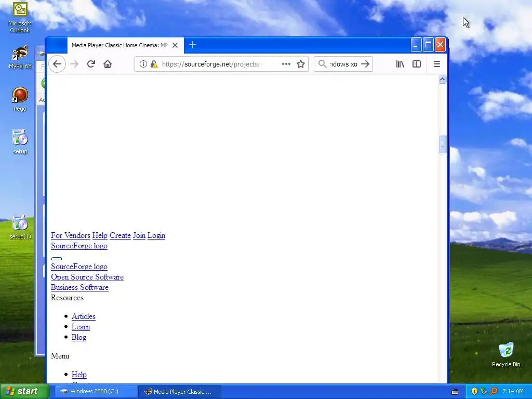532x399 pixels.
Task: Open a new tab with plus button
Action: click(193, 45)
